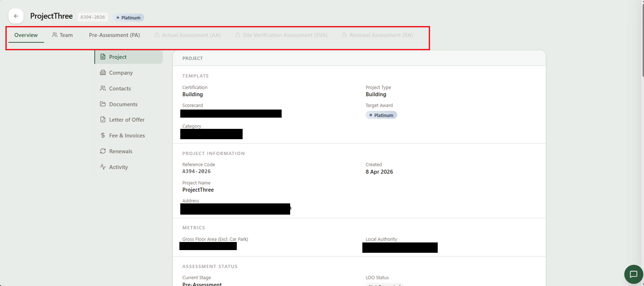Select Project in the sidebar
Image resolution: width=644 pixels, height=286 pixels.
click(129, 57)
